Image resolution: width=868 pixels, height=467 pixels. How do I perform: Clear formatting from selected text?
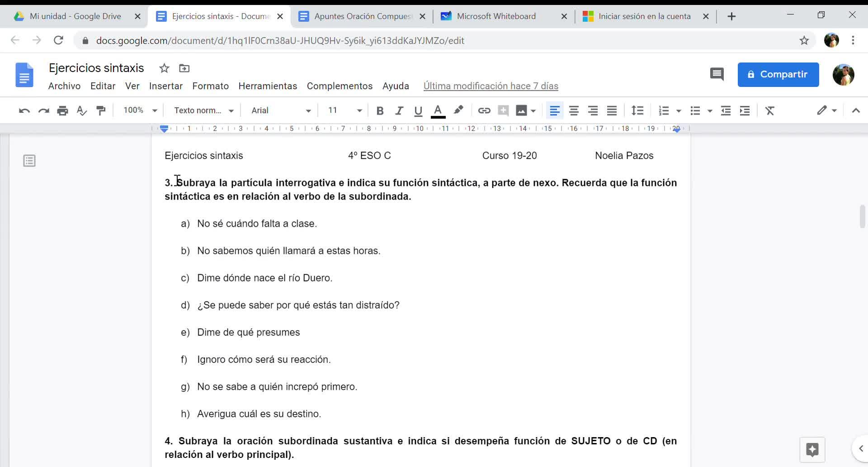[770, 110]
